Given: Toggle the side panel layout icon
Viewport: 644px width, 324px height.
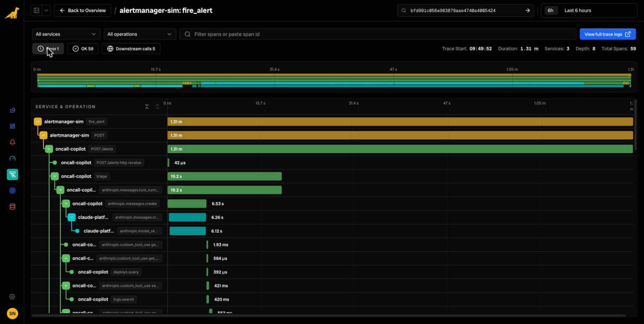Looking at the screenshot, I should pyautogui.click(x=36, y=10).
